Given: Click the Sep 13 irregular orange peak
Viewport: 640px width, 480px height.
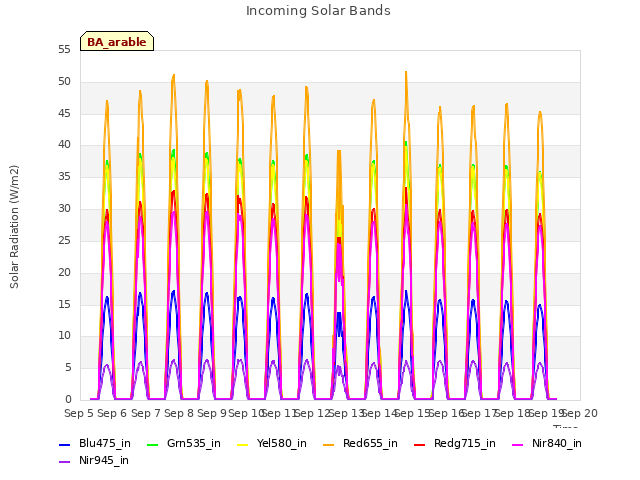Looking at the screenshot, I should pos(339,152).
